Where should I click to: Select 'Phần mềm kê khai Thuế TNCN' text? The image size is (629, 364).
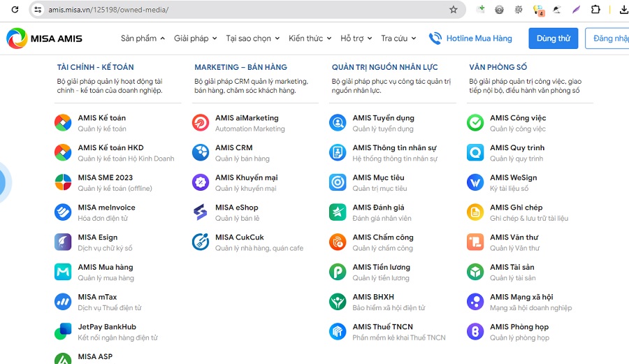click(x=399, y=337)
